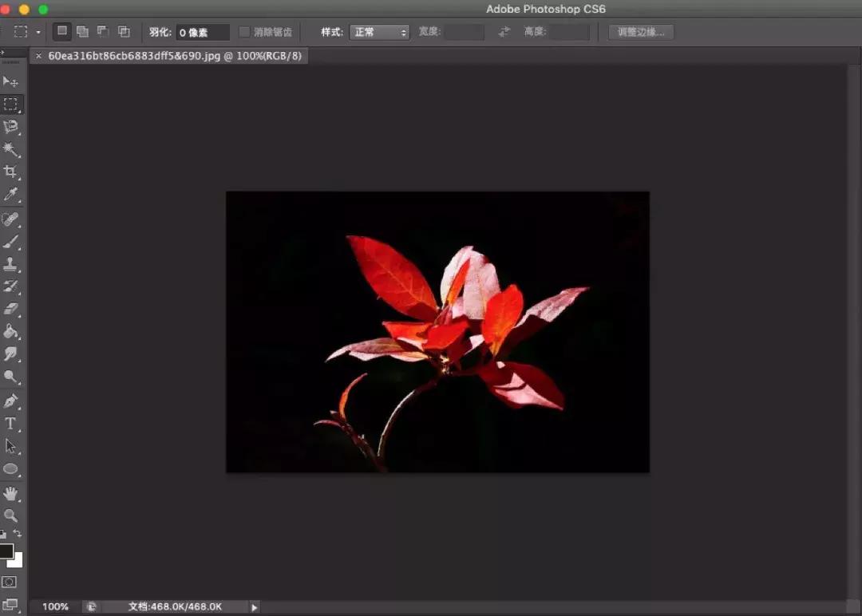The image size is (862, 616).
Task: Click the 调整边缘... refine edge button
Action: (x=641, y=32)
